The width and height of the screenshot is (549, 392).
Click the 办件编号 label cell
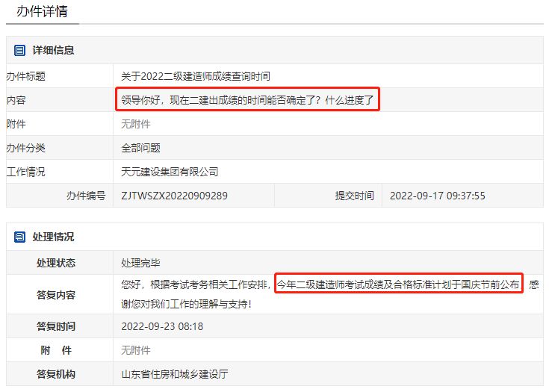pyautogui.click(x=86, y=196)
